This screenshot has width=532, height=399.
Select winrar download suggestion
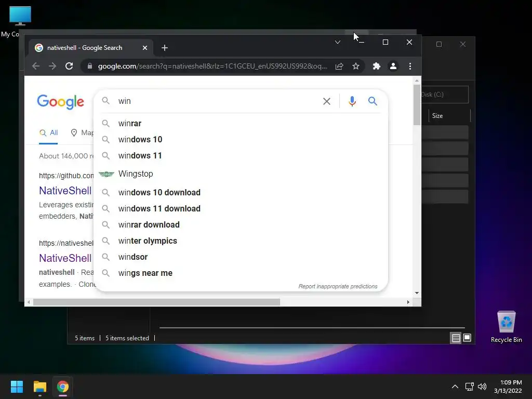pyautogui.click(x=241, y=224)
